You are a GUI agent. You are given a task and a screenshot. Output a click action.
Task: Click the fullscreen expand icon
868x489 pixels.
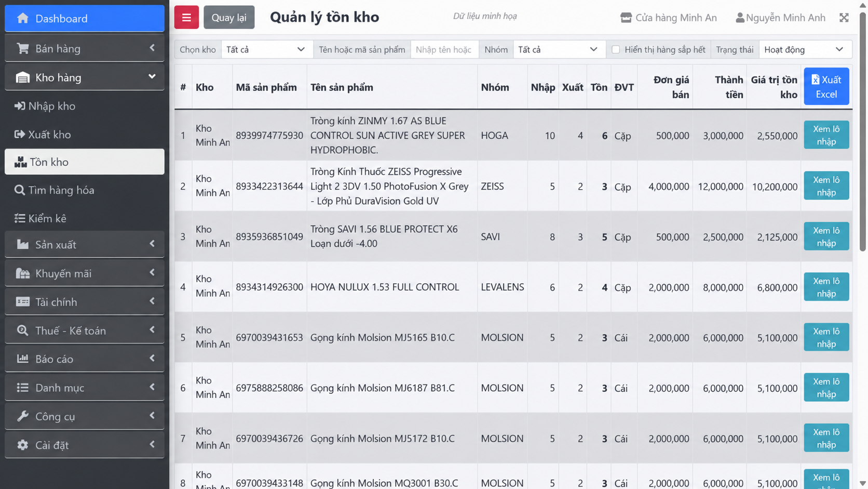[844, 18]
